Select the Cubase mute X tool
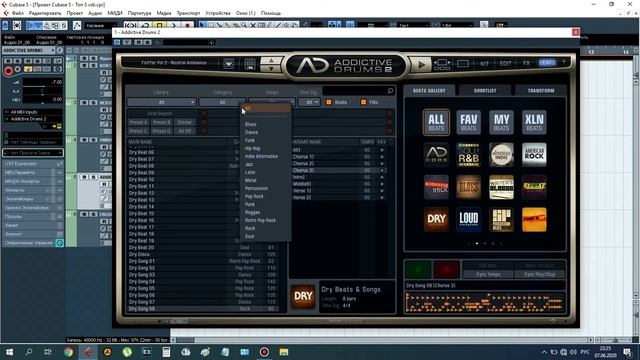 coord(253,25)
